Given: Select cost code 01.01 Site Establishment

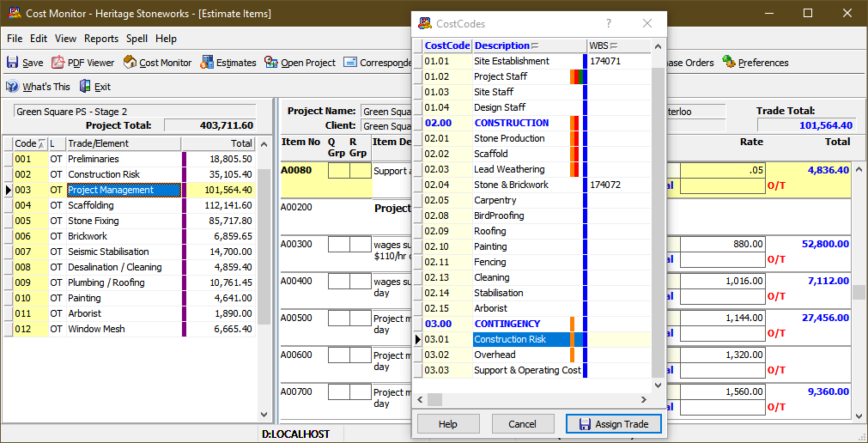Looking at the screenshot, I should [532, 61].
